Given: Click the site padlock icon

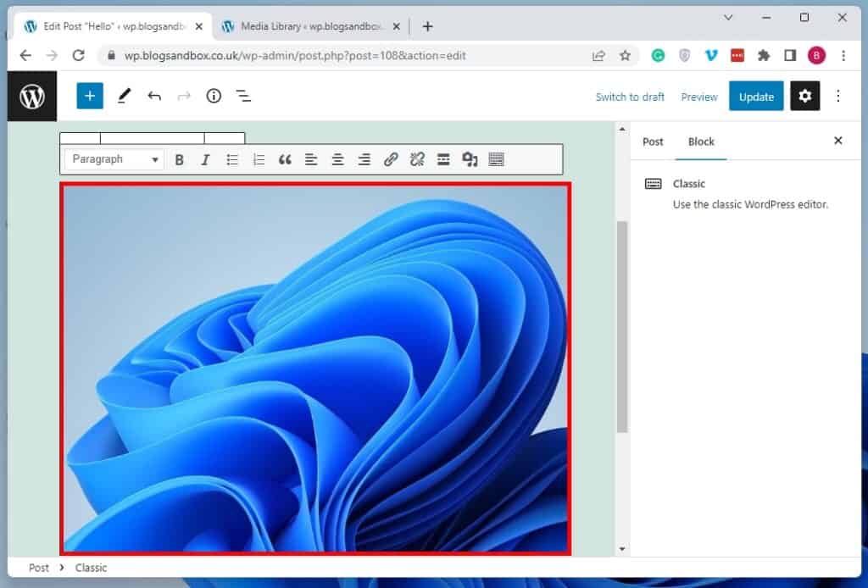Looking at the screenshot, I should coord(111,55).
